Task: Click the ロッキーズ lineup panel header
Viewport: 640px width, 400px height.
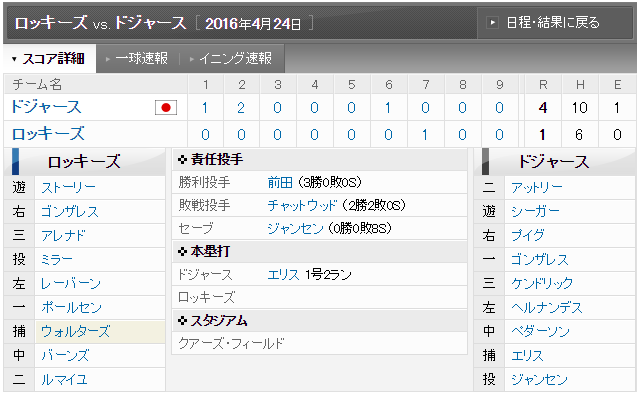Action: pos(84,162)
